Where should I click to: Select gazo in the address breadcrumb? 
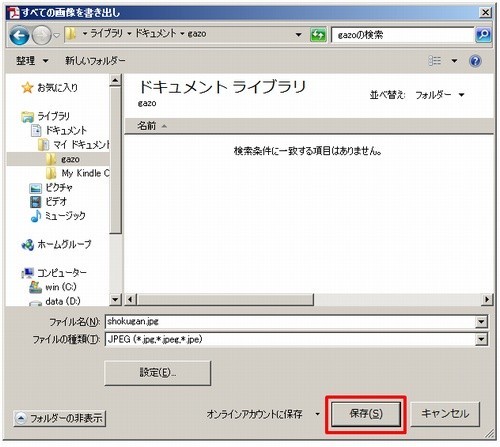click(x=197, y=34)
